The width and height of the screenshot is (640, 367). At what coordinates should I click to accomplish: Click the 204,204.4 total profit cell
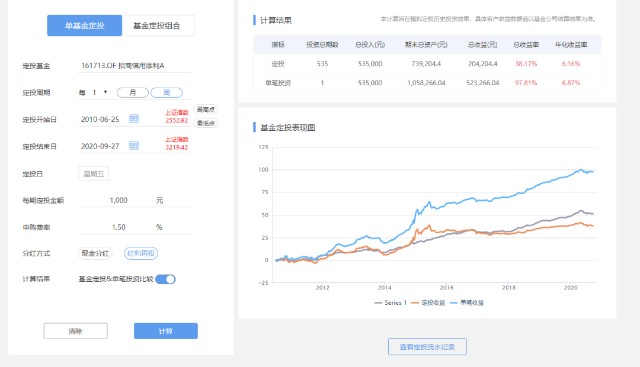(482, 64)
